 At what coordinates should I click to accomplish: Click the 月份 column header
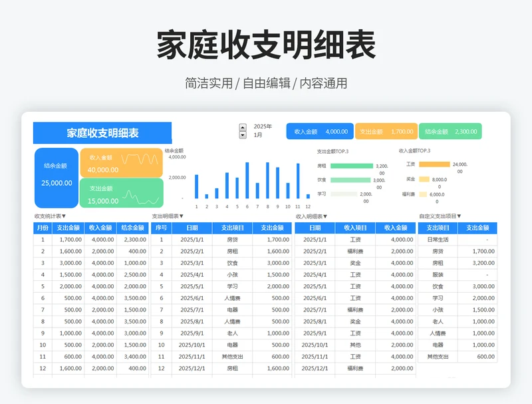[43, 228]
